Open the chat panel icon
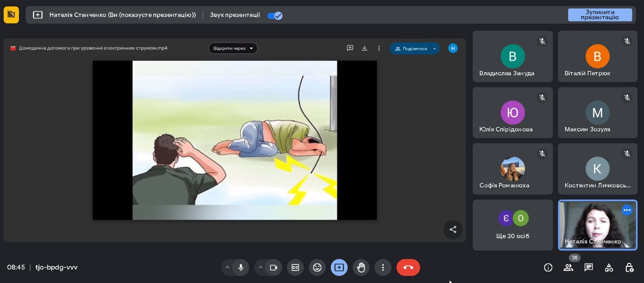The image size is (644, 283). click(588, 267)
